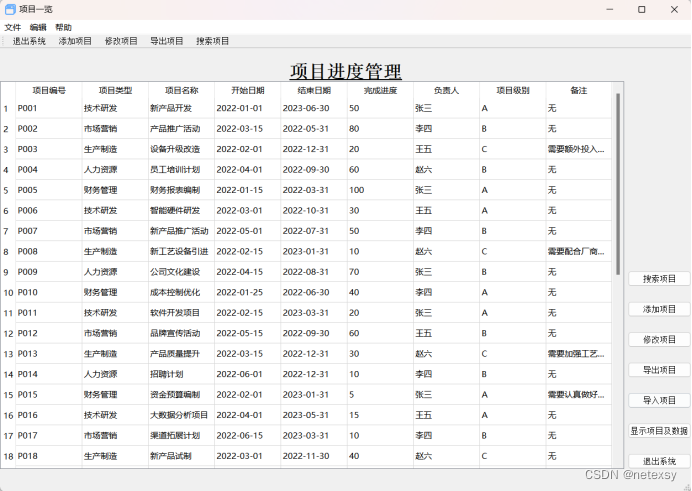Click 添加项目 in the toolbar
Screen dimensions: 692x491
pyautogui.click(x=75, y=41)
